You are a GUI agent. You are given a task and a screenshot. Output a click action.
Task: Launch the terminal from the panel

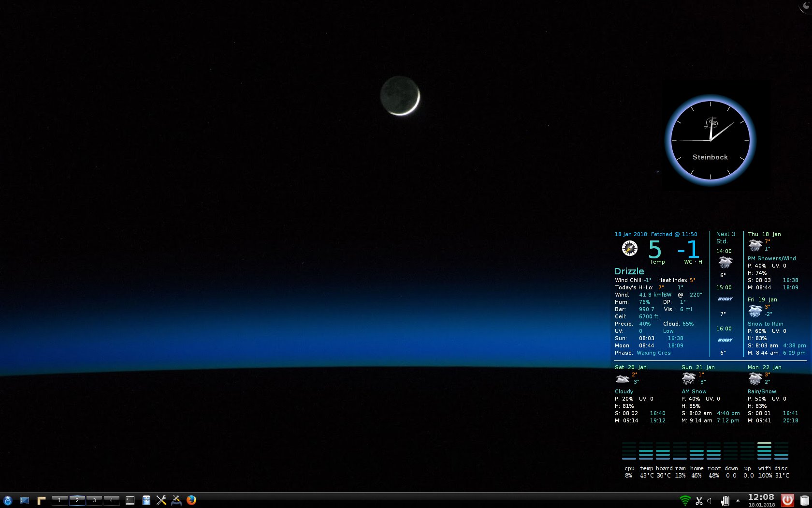click(x=130, y=501)
